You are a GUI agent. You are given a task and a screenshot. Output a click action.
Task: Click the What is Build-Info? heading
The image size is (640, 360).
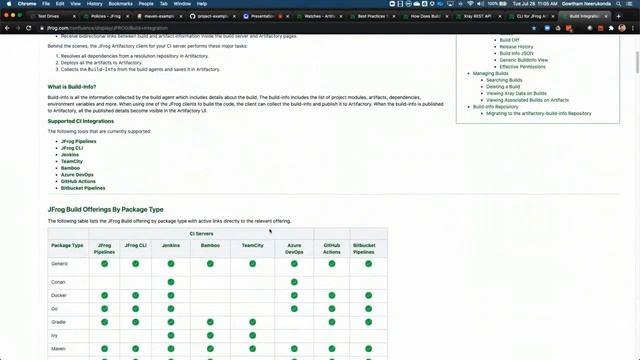point(72,87)
